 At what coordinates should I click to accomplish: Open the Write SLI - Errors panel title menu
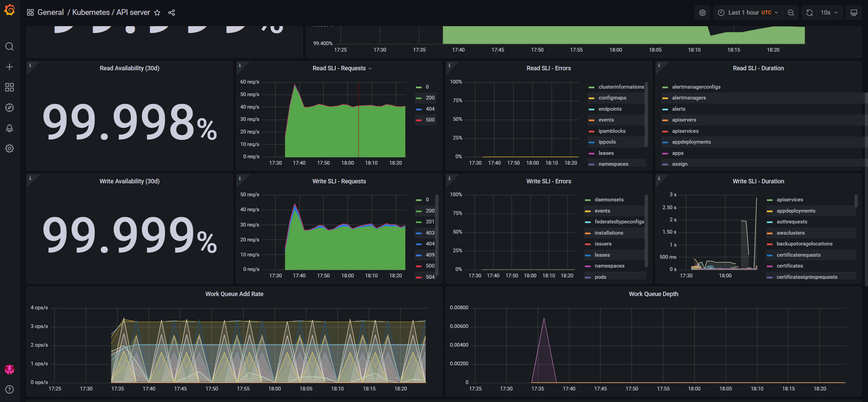(549, 181)
